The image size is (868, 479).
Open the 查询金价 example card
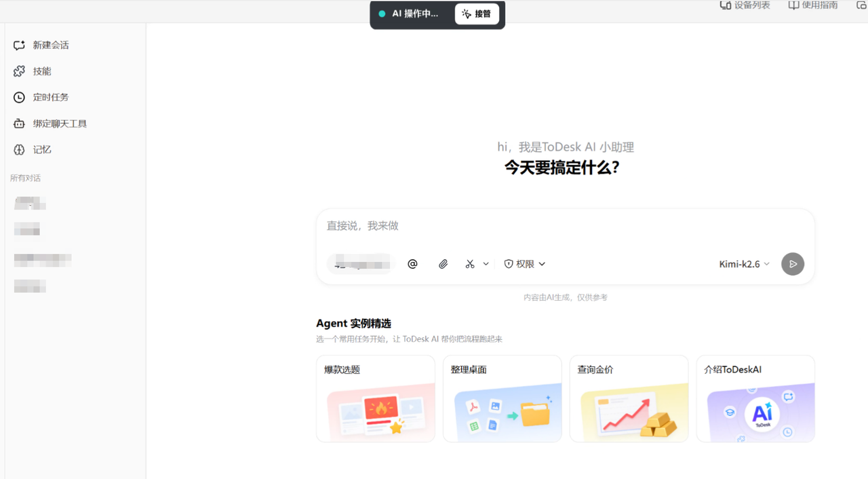point(629,398)
